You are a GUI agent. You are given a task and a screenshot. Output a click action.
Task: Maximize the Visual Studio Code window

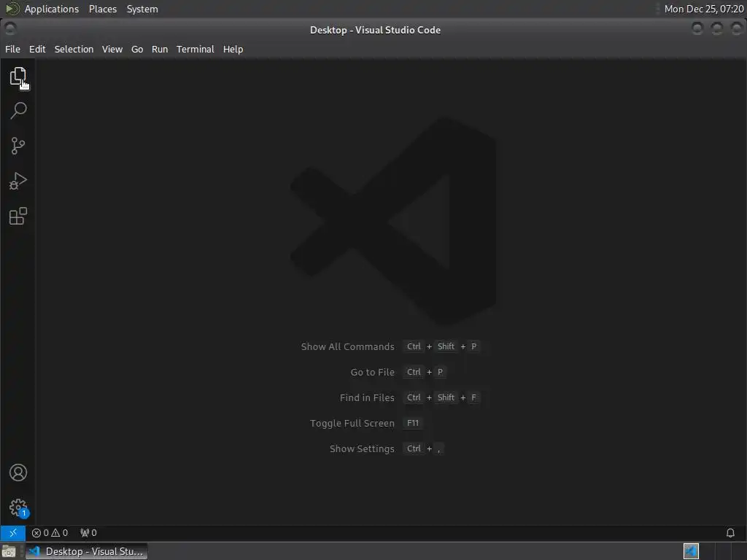pyautogui.click(x=716, y=29)
